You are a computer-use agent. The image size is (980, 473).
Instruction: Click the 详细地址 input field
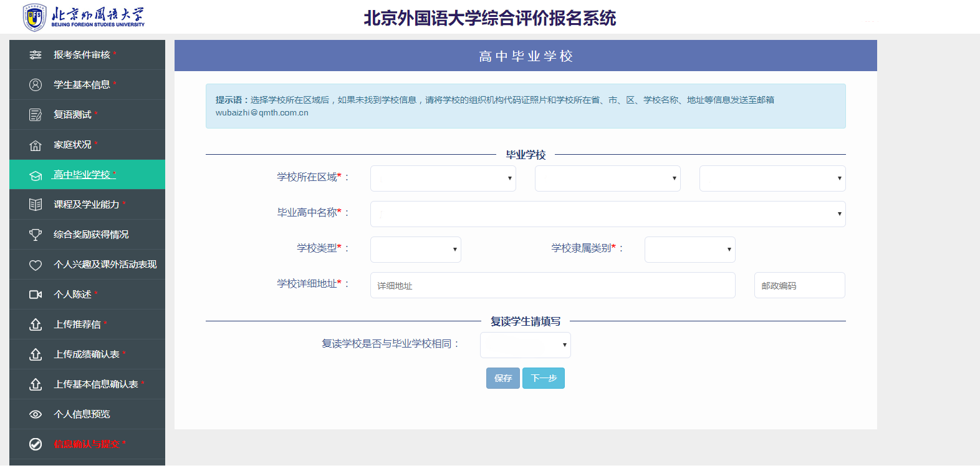(553, 285)
